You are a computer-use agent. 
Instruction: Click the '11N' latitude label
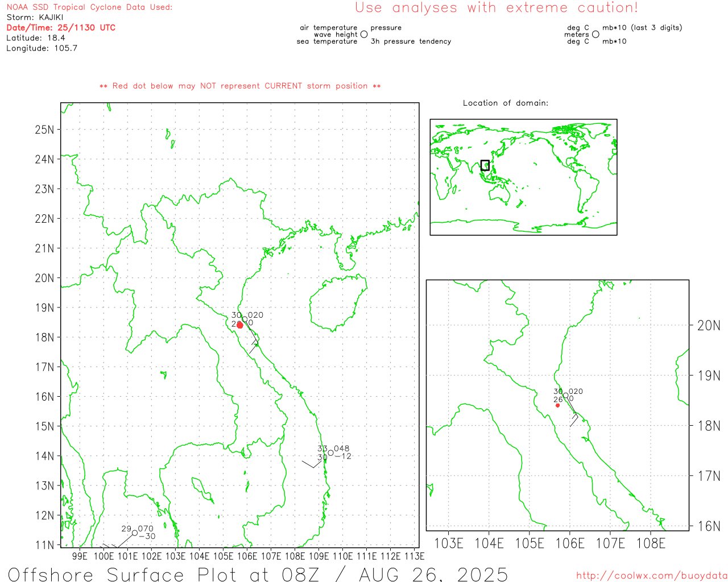44,545
